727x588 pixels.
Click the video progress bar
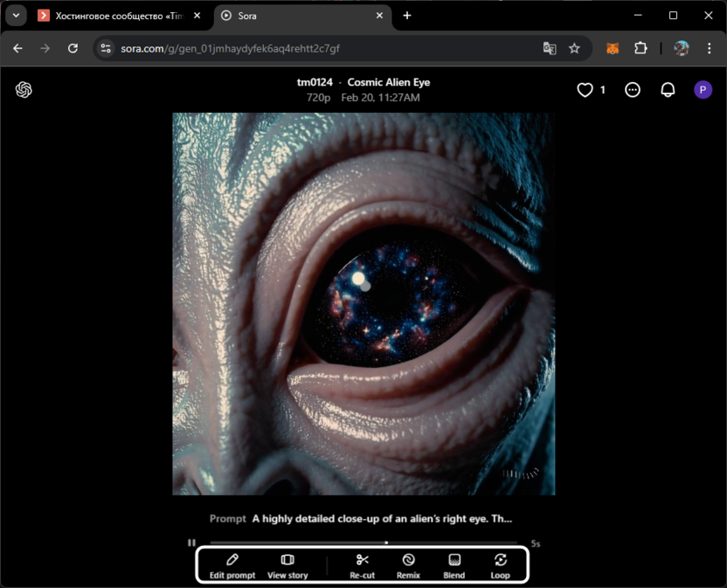tap(363, 543)
